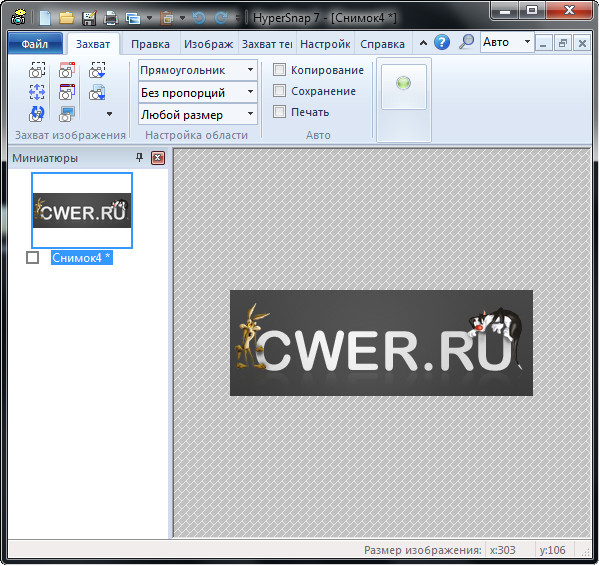
Task: Toggle the Сохранение checkbox
Action: tap(280, 91)
